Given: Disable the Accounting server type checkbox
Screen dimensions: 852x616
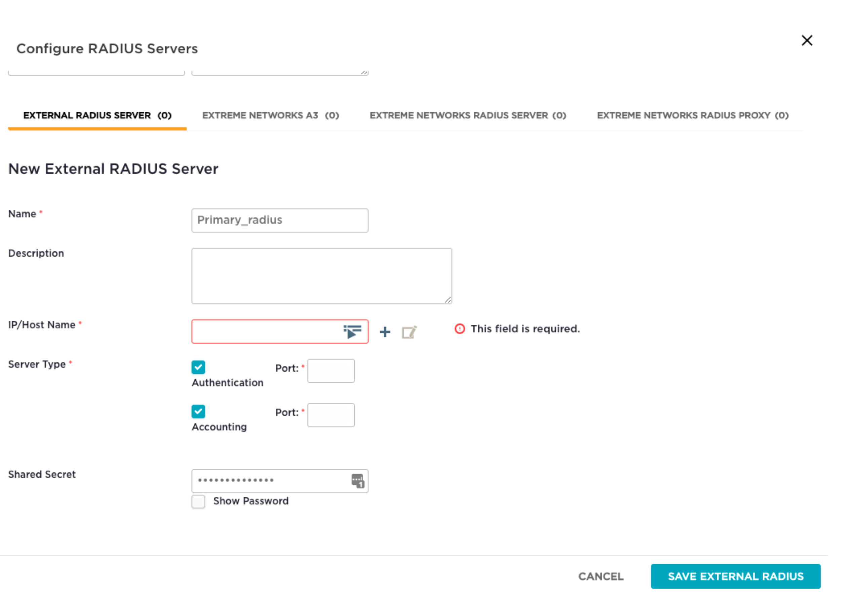Looking at the screenshot, I should pos(198,411).
